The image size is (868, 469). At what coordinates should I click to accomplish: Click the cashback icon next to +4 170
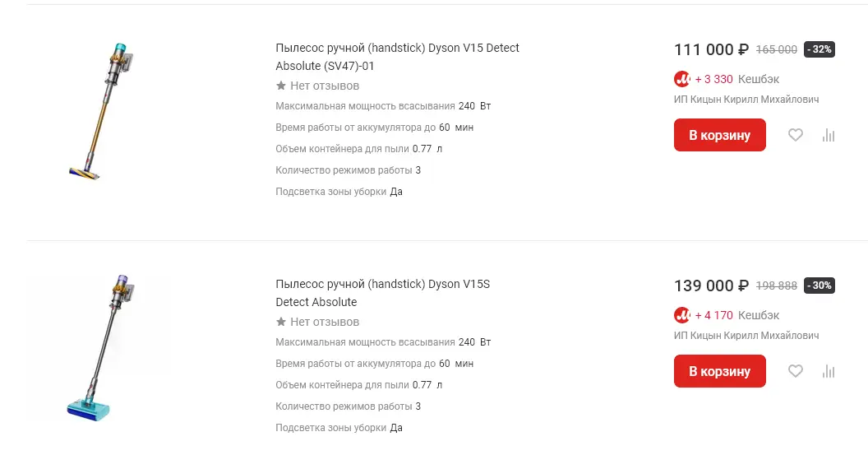click(682, 315)
